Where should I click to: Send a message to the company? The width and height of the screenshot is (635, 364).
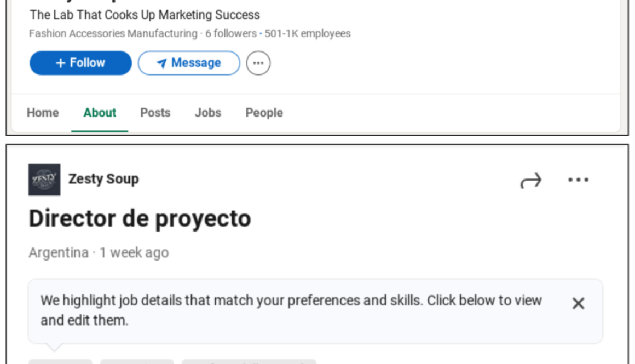(189, 63)
